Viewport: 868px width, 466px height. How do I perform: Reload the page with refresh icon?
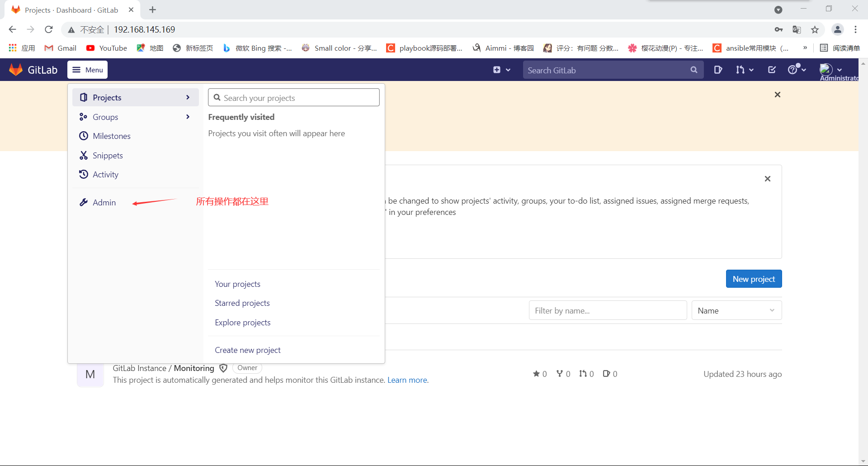[x=49, y=29]
